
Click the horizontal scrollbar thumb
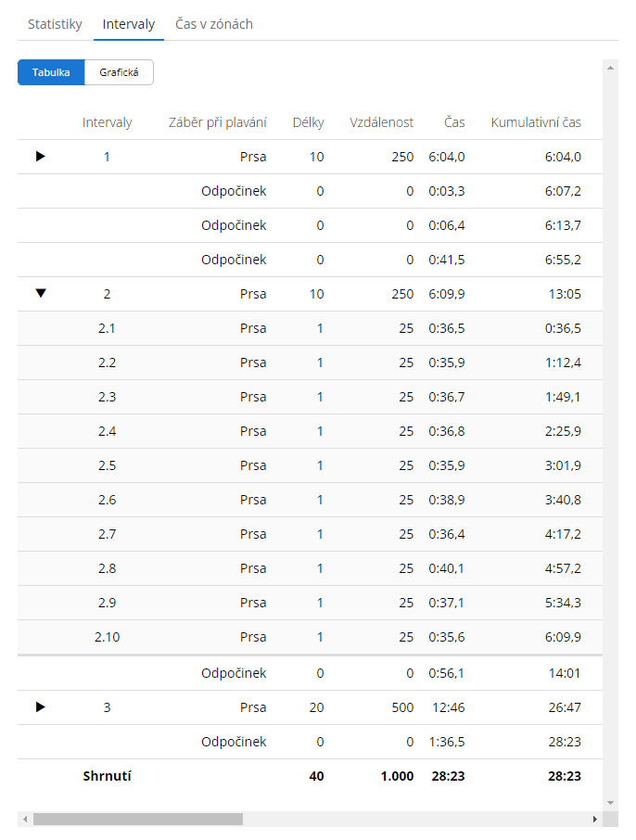click(x=138, y=819)
